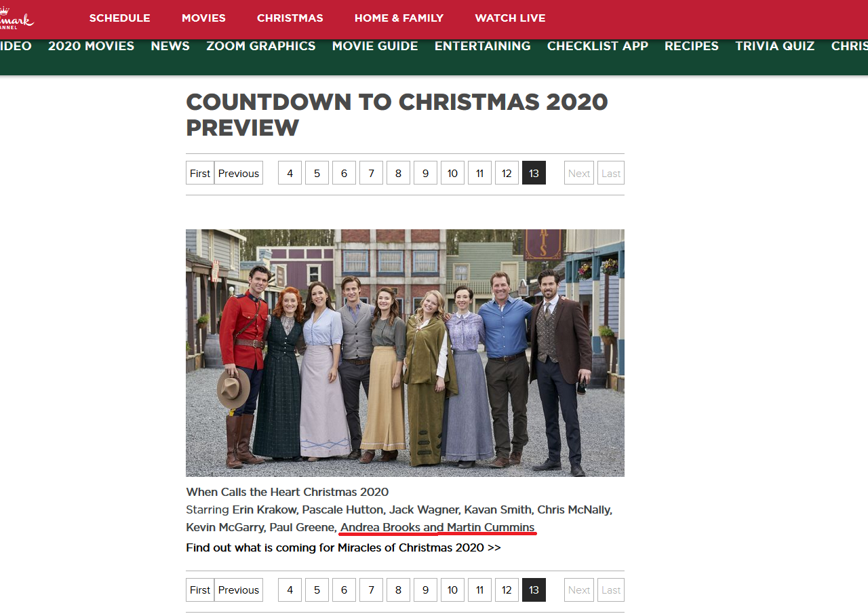The image size is (868, 616).
Task: Go to page 8 in top pagination
Action: [x=398, y=173]
